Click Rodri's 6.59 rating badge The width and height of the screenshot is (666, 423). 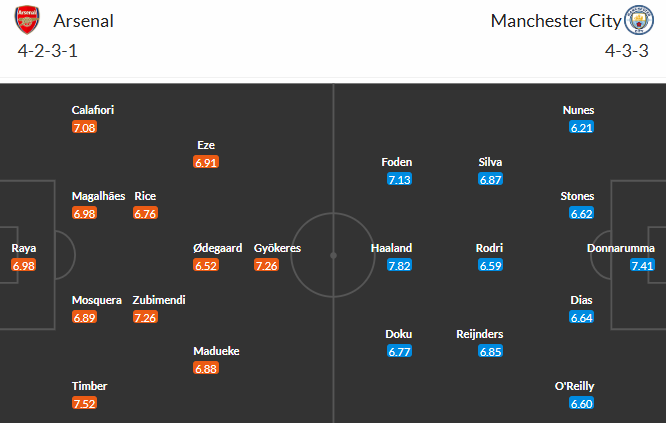pyautogui.click(x=490, y=265)
